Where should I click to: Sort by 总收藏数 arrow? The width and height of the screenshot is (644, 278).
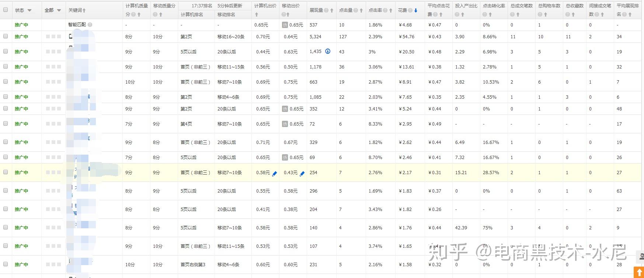click(x=573, y=14)
